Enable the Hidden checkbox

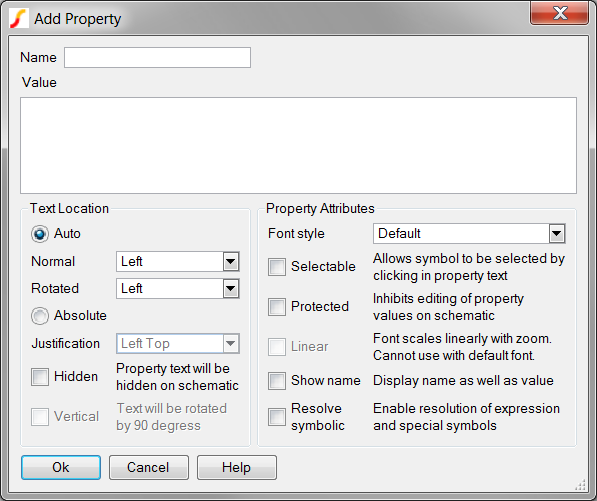click(40, 377)
